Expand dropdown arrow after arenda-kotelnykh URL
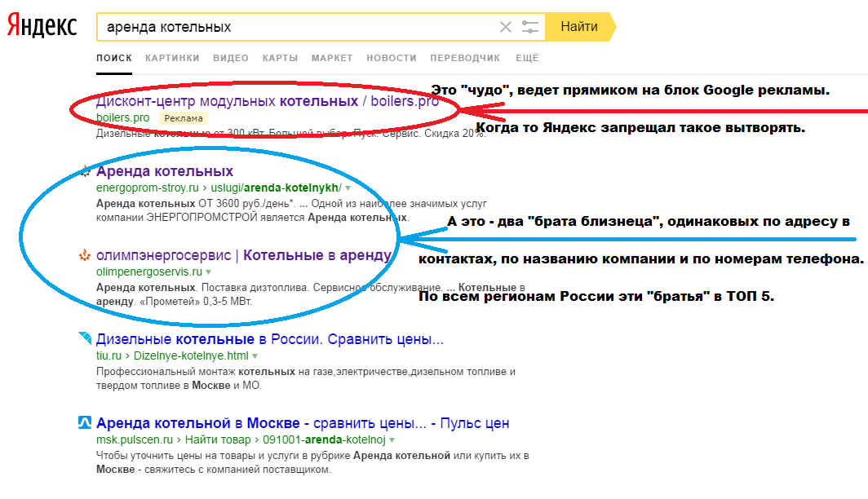 point(348,188)
